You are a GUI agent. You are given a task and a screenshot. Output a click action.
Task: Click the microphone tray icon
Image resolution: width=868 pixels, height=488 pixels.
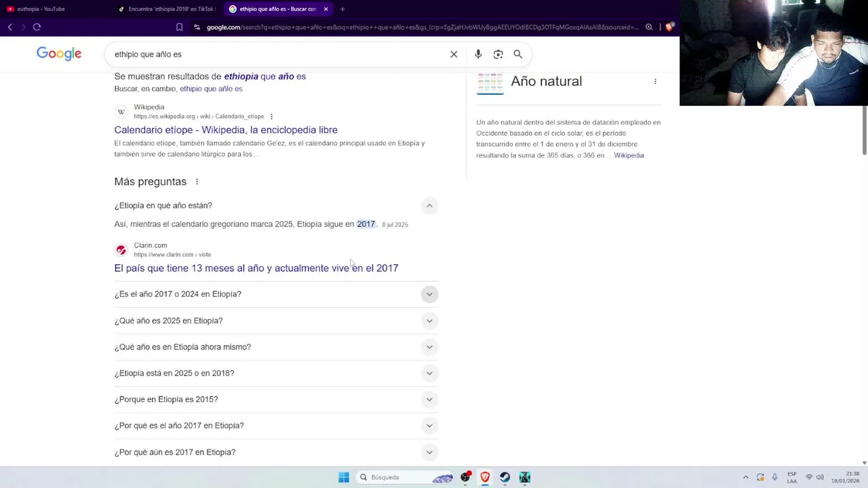(774, 477)
